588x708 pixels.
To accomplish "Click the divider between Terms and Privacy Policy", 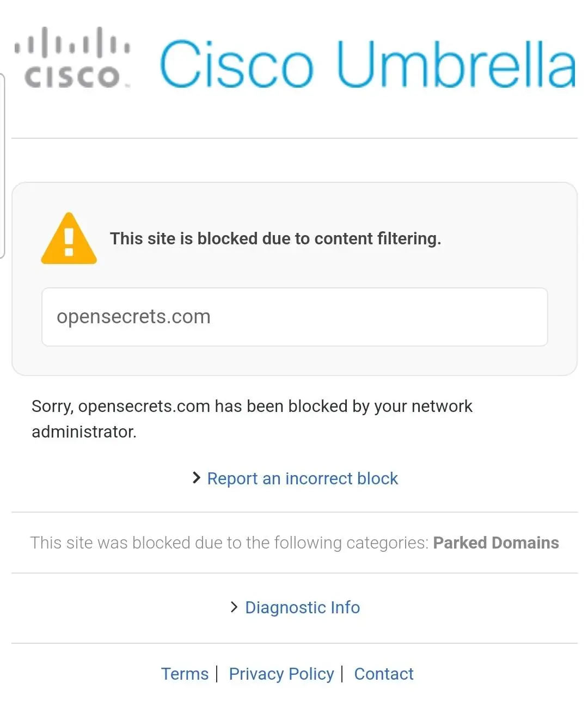I will click(217, 674).
